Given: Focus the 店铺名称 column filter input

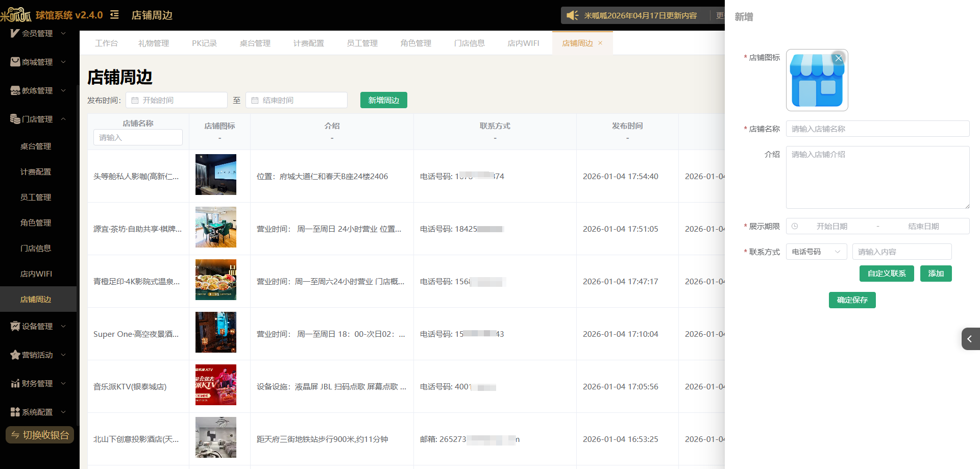Looking at the screenshot, I should pos(138,137).
